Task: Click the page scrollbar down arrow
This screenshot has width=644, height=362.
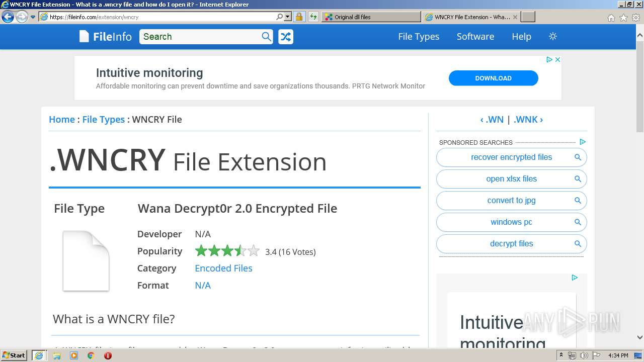Action: tap(639, 337)
